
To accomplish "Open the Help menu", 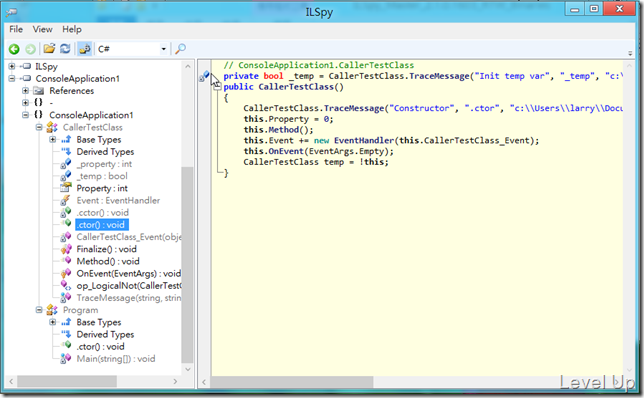I will [x=72, y=29].
